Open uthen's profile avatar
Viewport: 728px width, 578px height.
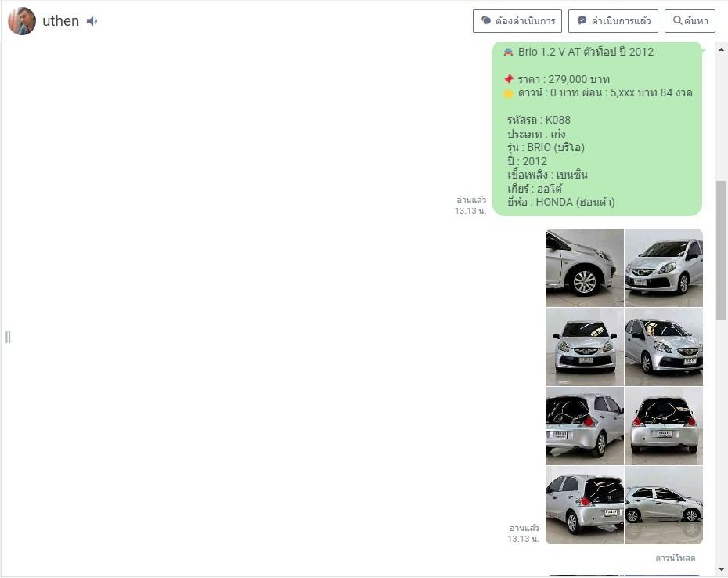coord(22,21)
